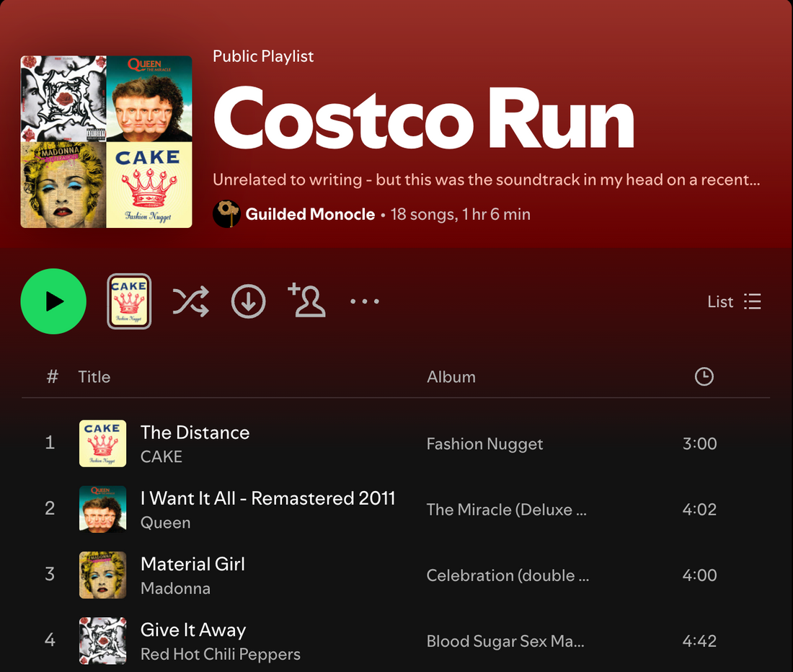This screenshot has height=672, width=793.
Task: Switch to the Album column sorting
Action: (x=451, y=376)
